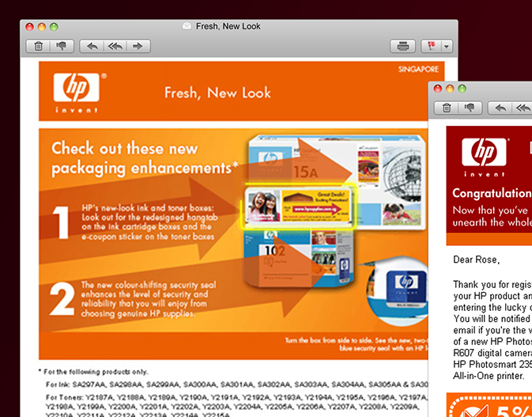The height and width of the screenshot is (417, 532).
Task: Click the 5% coupon graphic in second email
Action: click(489, 405)
